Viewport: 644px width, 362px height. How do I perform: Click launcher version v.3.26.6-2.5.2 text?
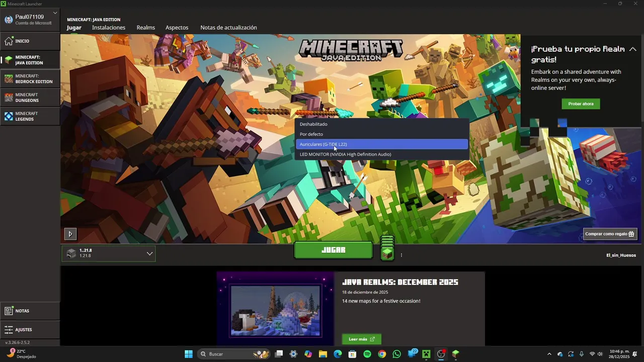coord(18,342)
